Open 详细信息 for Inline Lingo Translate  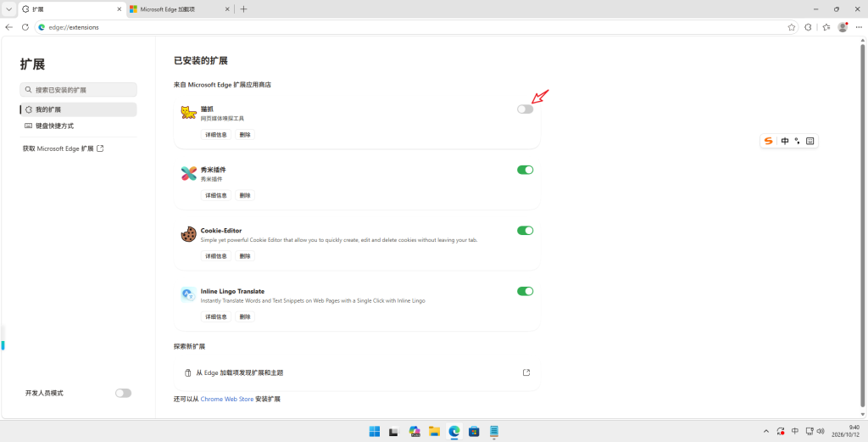[x=216, y=316]
